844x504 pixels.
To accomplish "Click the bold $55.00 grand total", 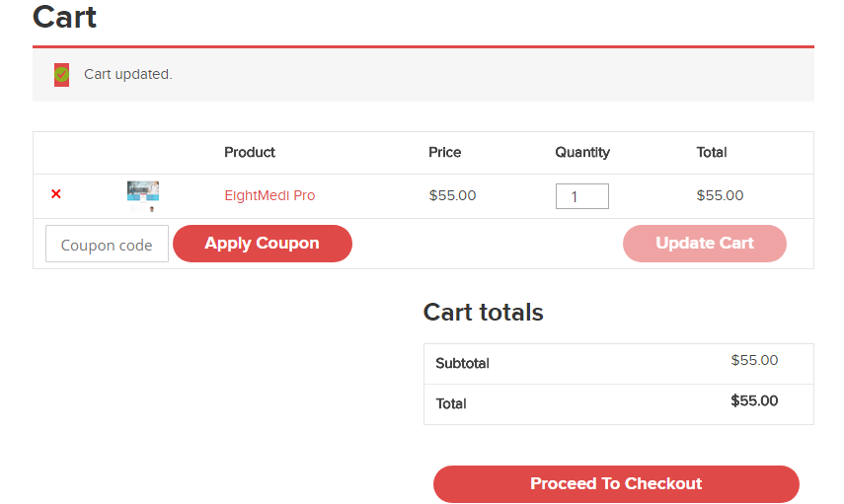I will [x=754, y=401].
